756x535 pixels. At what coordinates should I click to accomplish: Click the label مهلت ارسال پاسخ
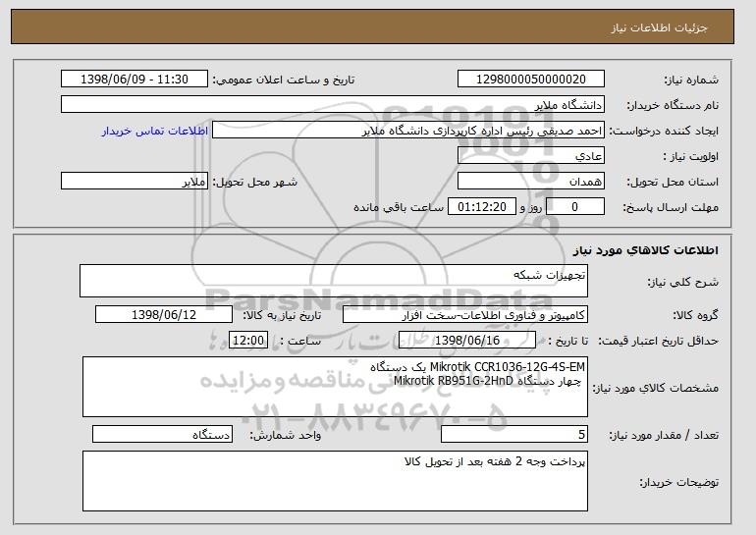[x=671, y=207]
